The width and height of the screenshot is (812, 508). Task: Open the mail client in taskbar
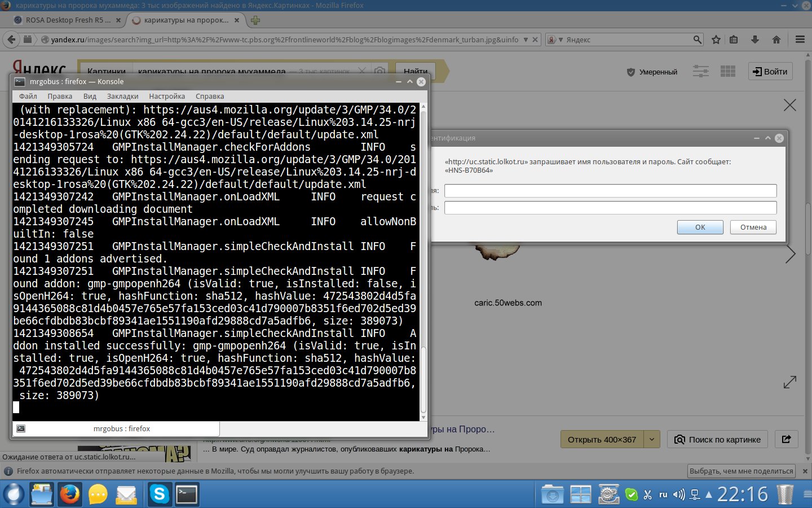tap(126, 495)
